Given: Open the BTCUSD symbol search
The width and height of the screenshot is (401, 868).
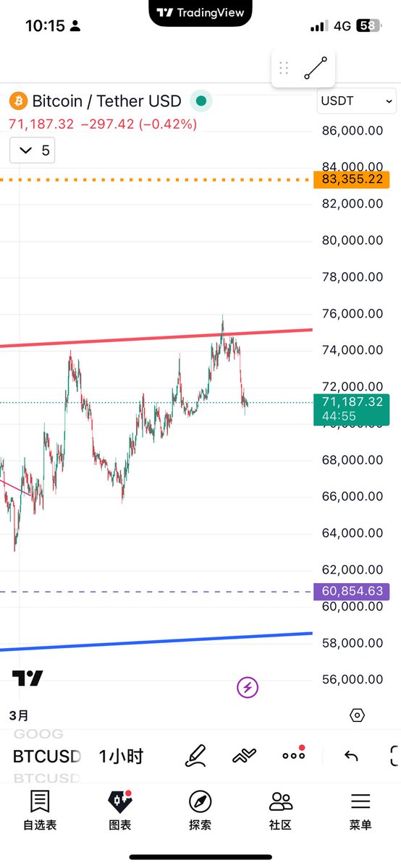Looking at the screenshot, I should 46,757.
